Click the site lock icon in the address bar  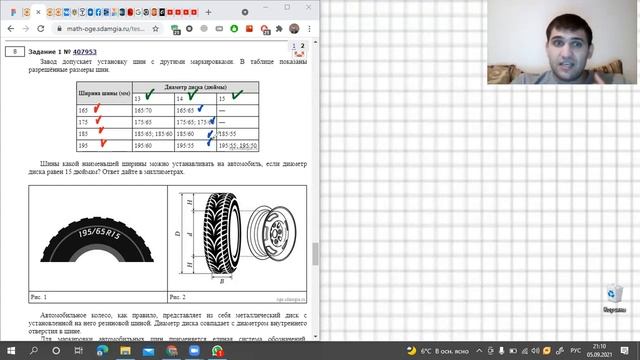(x=60, y=29)
